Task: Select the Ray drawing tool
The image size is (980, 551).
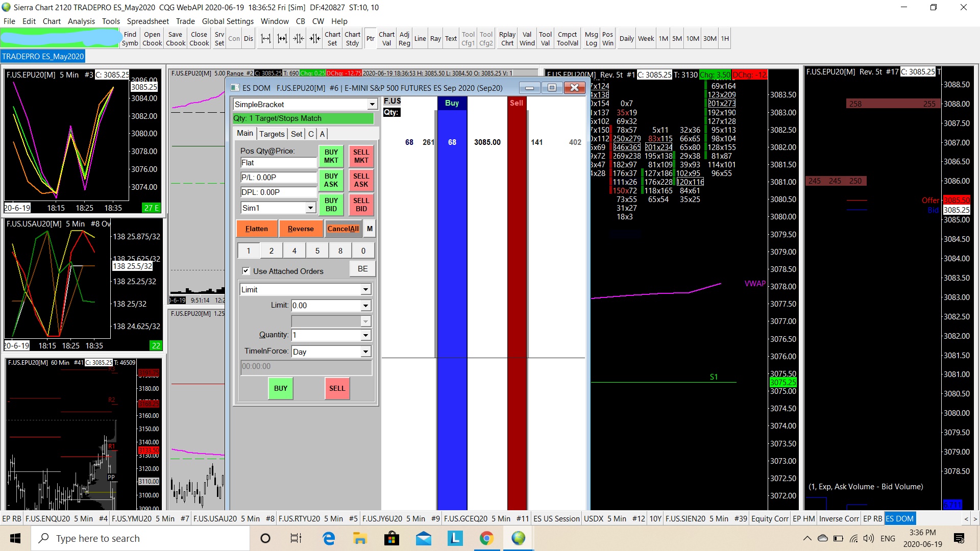Action: point(435,39)
